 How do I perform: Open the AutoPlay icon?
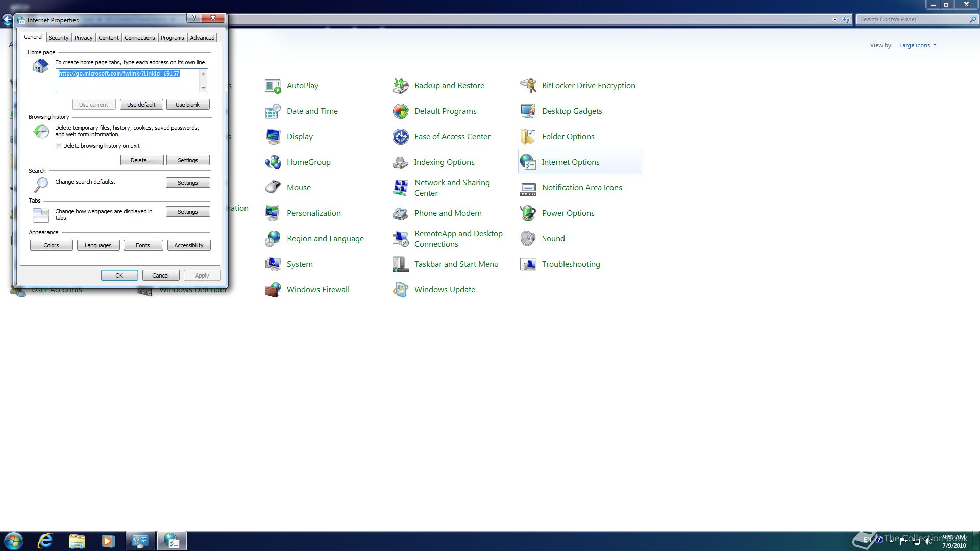(273, 86)
